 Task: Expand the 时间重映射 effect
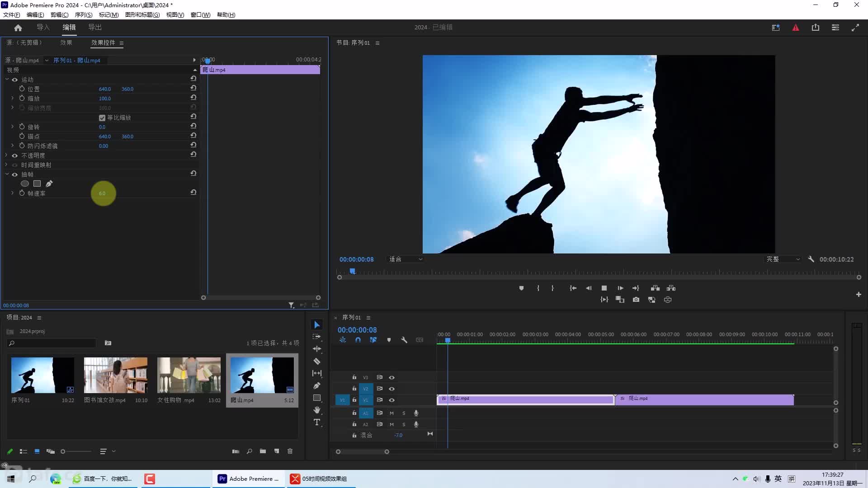7,164
